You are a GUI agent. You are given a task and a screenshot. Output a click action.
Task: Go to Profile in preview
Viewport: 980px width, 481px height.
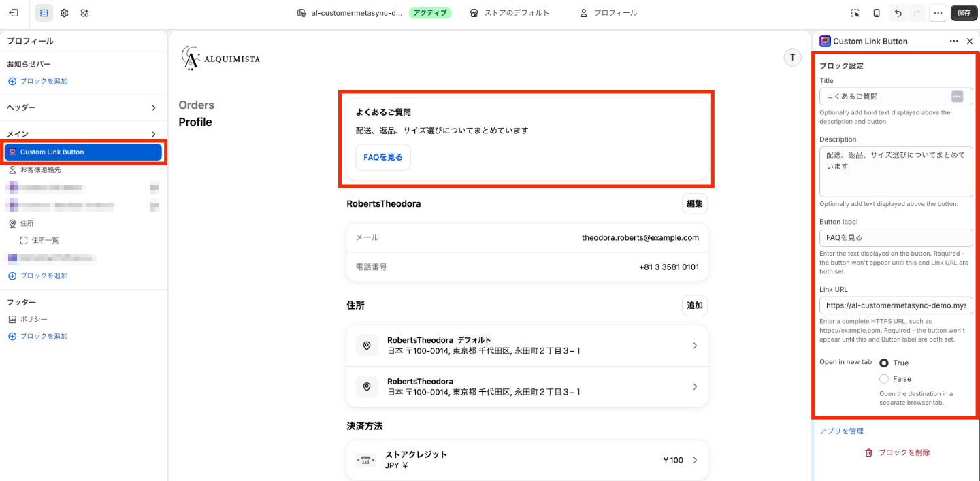point(195,122)
